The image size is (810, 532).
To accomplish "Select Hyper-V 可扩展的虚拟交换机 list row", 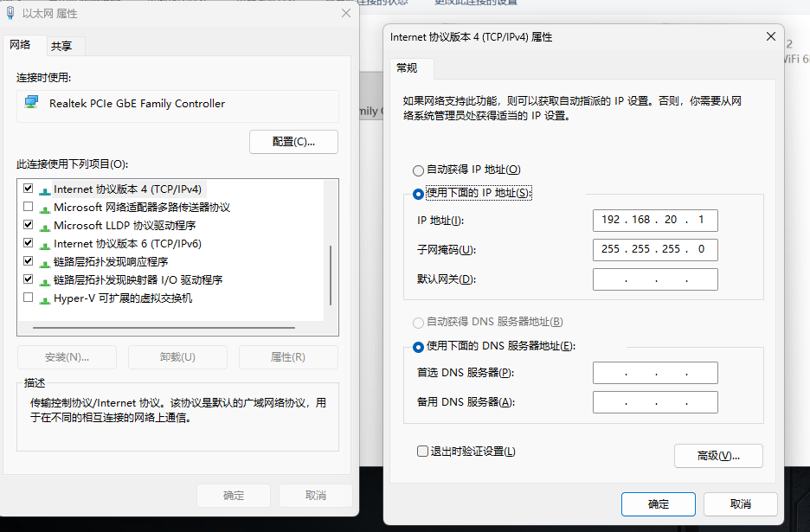I will pyautogui.click(x=170, y=298).
